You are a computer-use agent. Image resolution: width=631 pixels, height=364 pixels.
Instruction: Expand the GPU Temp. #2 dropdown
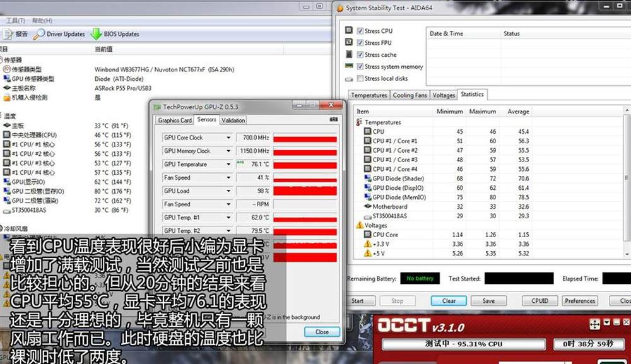coord(228,230)
